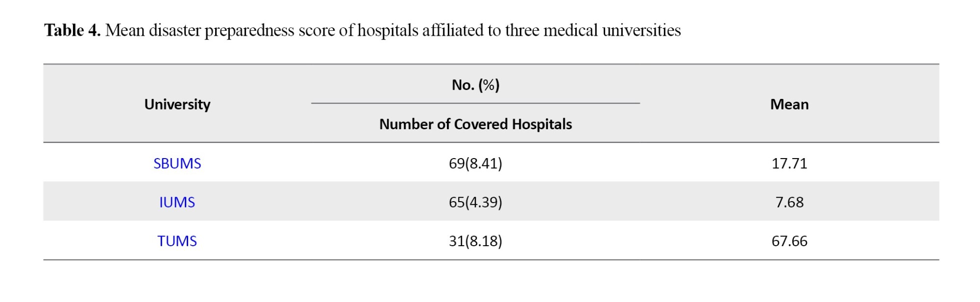The width and height of the screenshot is (980, 302).
Task: Click the 65(4.39) hospitals cell
Action: 475,202
